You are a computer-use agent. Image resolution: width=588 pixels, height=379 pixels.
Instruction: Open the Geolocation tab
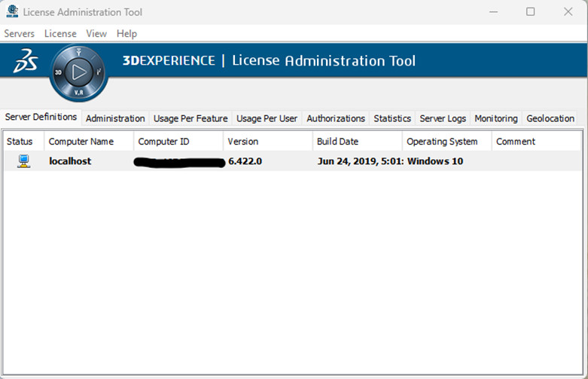(x=550, y=118)
